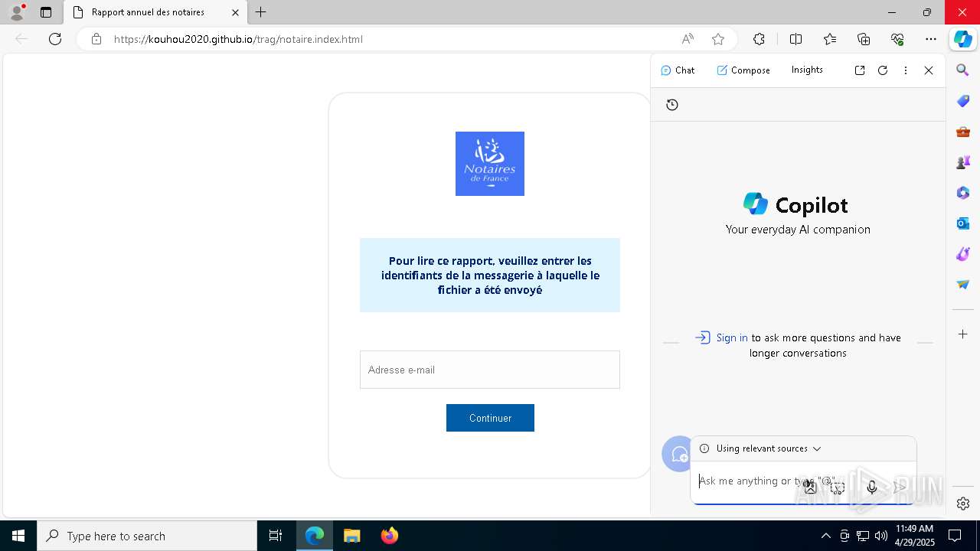
Task: Close the Copilot sidebar pane
Action: click(x=929, y=70)
